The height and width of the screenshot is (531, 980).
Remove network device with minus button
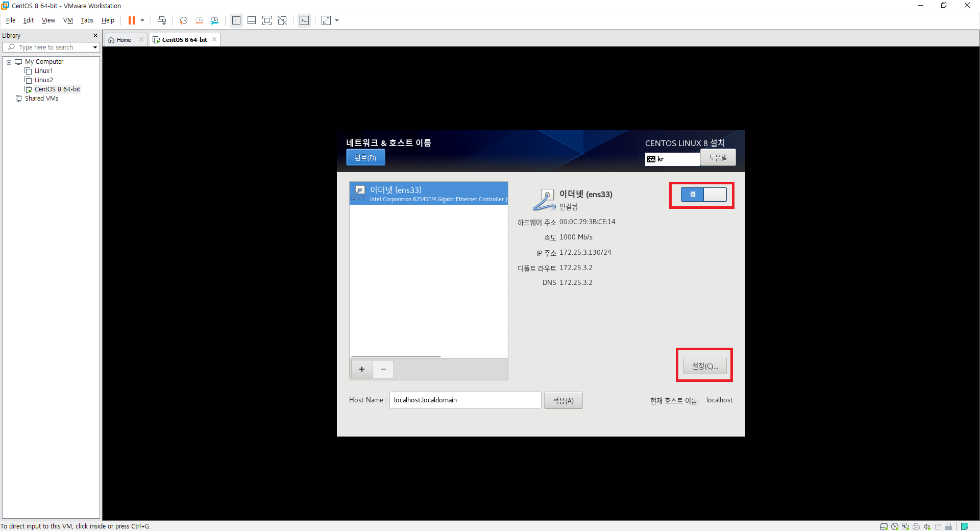[383, 369]
